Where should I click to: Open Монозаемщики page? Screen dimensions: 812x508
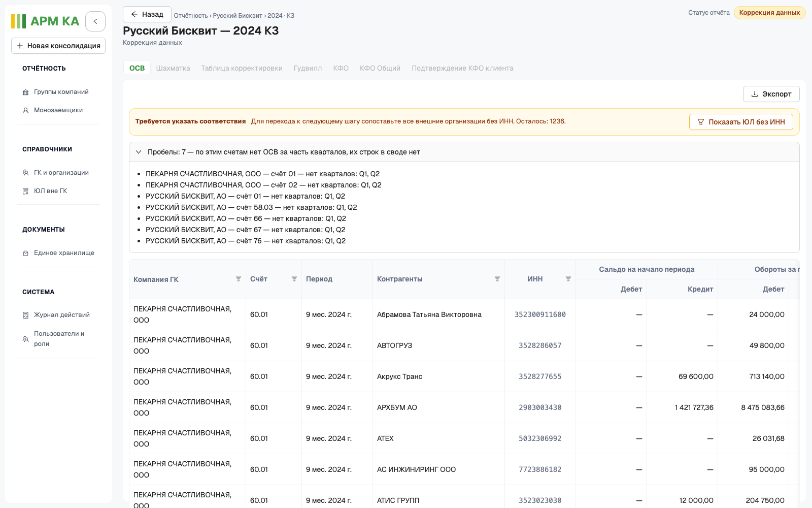click(x=58, y=110)
